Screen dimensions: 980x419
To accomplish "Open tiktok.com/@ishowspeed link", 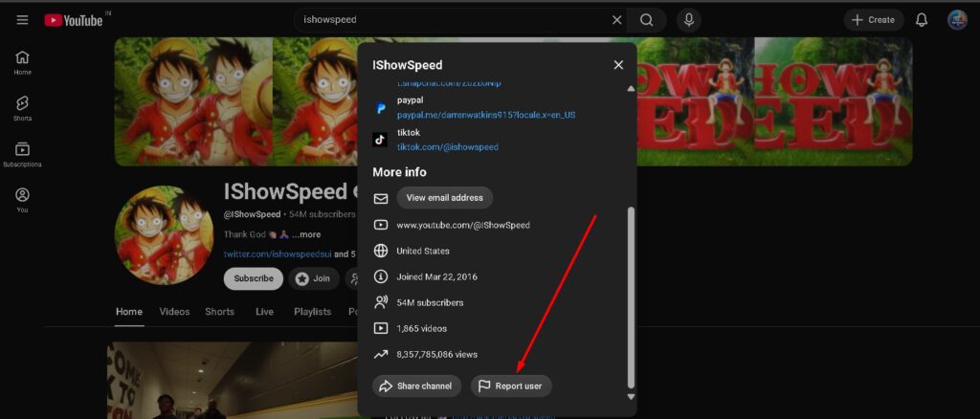I will point(448,147).
